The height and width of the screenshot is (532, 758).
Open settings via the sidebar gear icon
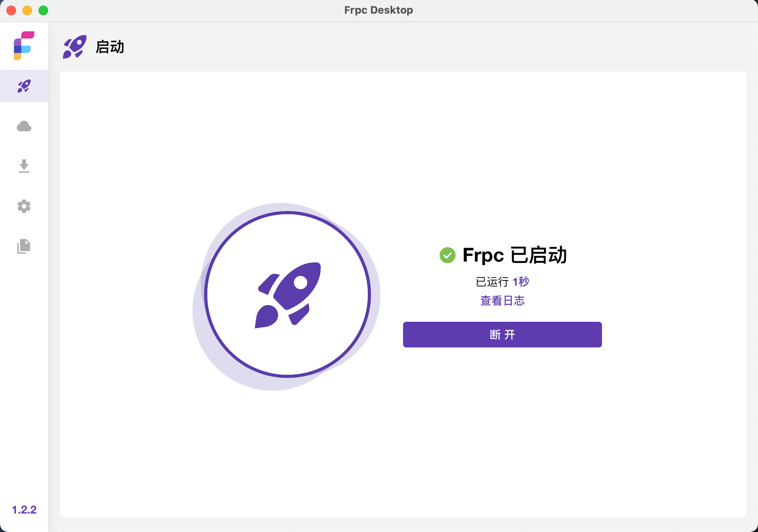tap(24, 206)
